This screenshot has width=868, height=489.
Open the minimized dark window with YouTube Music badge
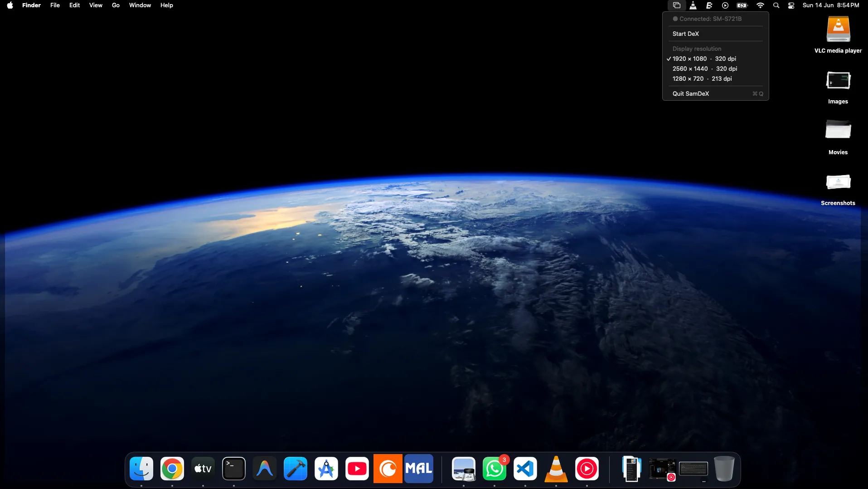point(662,469)
